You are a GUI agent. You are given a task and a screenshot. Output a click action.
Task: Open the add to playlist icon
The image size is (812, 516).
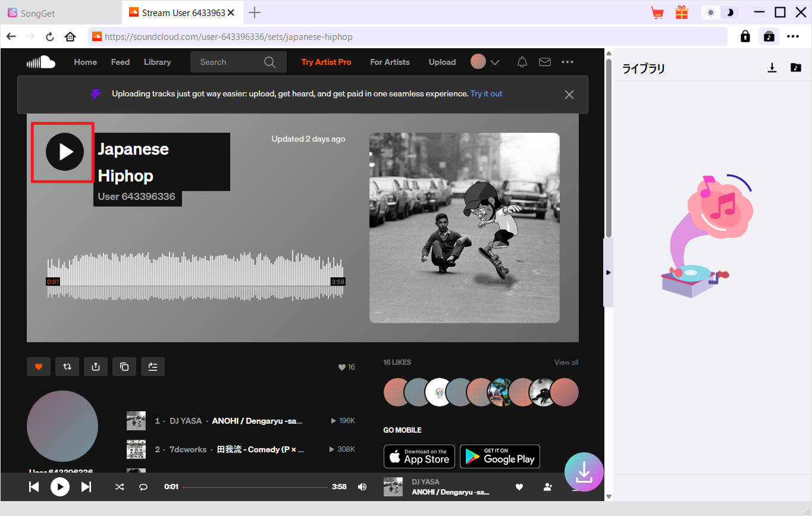153,367
